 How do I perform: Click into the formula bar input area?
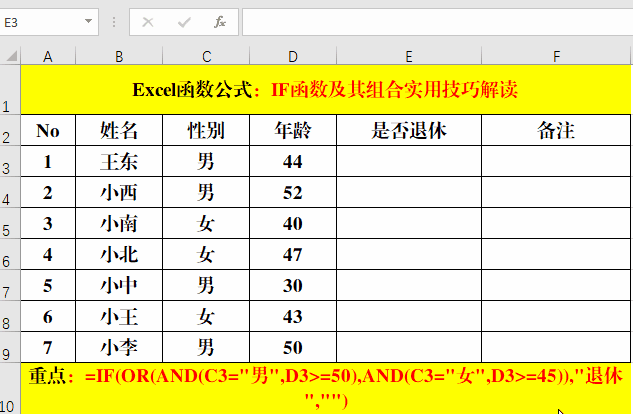pyautogui.click(x=438, y=22)
